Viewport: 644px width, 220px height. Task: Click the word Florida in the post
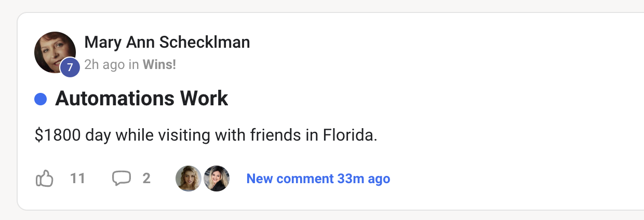pos(349,135)
